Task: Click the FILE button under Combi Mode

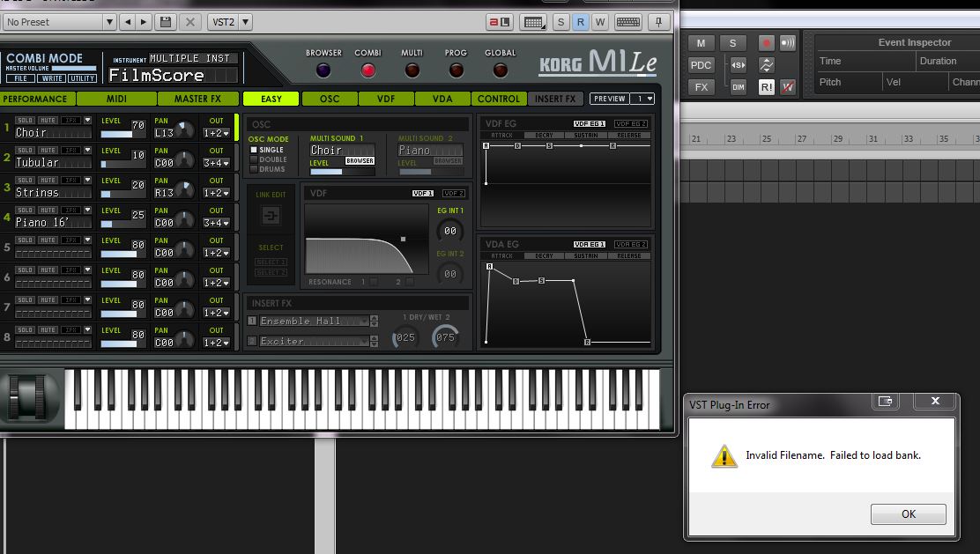Action: [20, 78]
